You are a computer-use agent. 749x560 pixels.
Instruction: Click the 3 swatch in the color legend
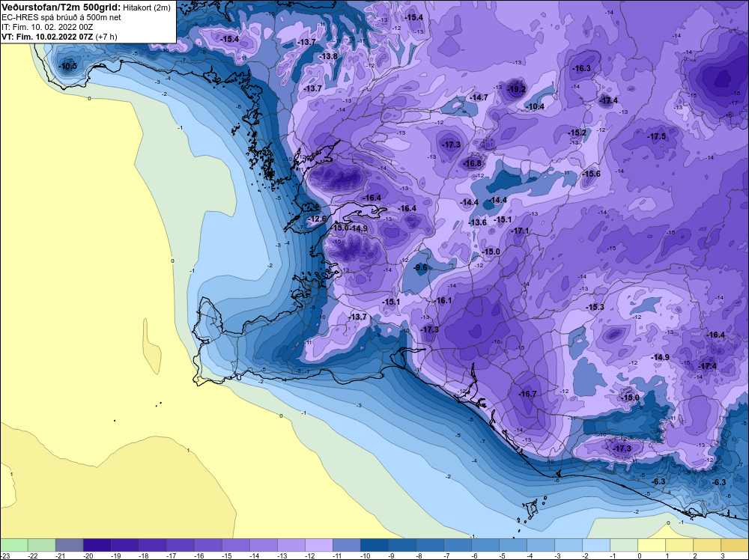click(x=734, y=545)
